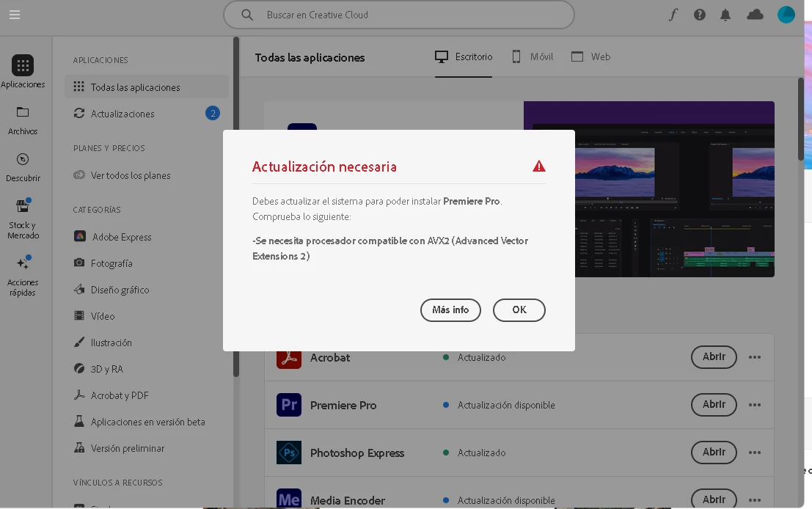Click the search magnifier icon
The image size is (812, 509).
(247, 15)
